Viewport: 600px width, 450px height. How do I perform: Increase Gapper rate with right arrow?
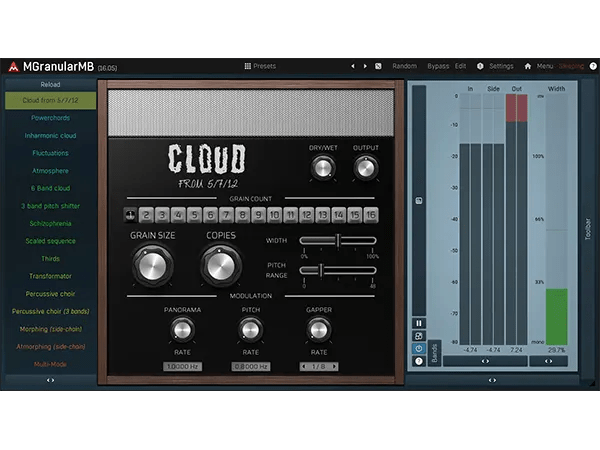pos(334,367)
